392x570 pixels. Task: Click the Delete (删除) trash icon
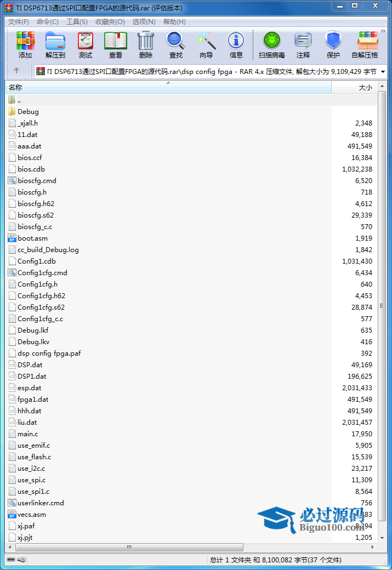pyautogui.click(x=146, y=44)
